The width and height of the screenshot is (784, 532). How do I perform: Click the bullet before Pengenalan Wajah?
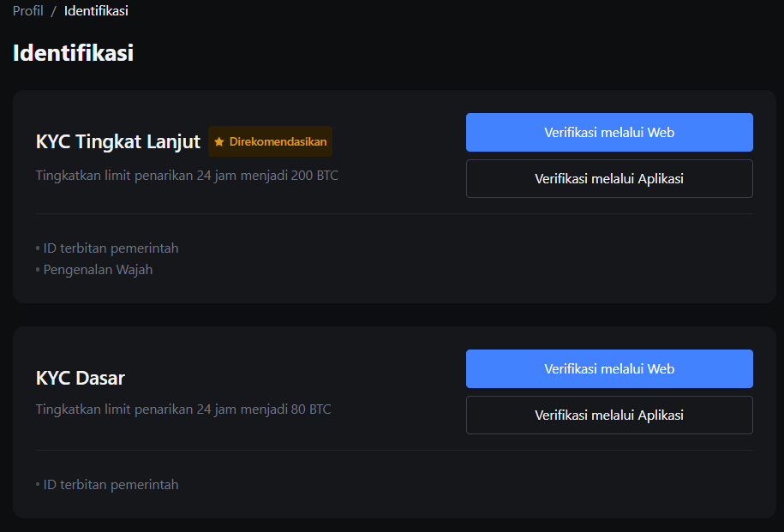pos(37,269)
